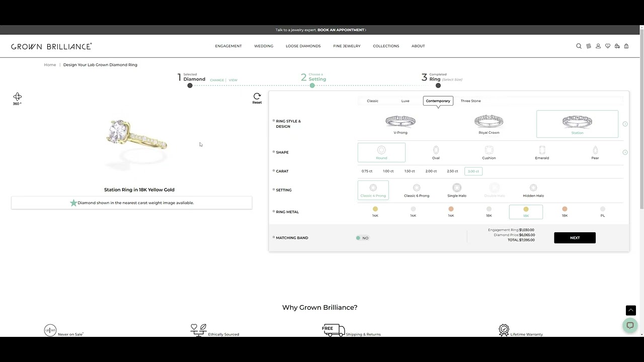
Task: Open the live chat bubble
Action: [630, 325]
